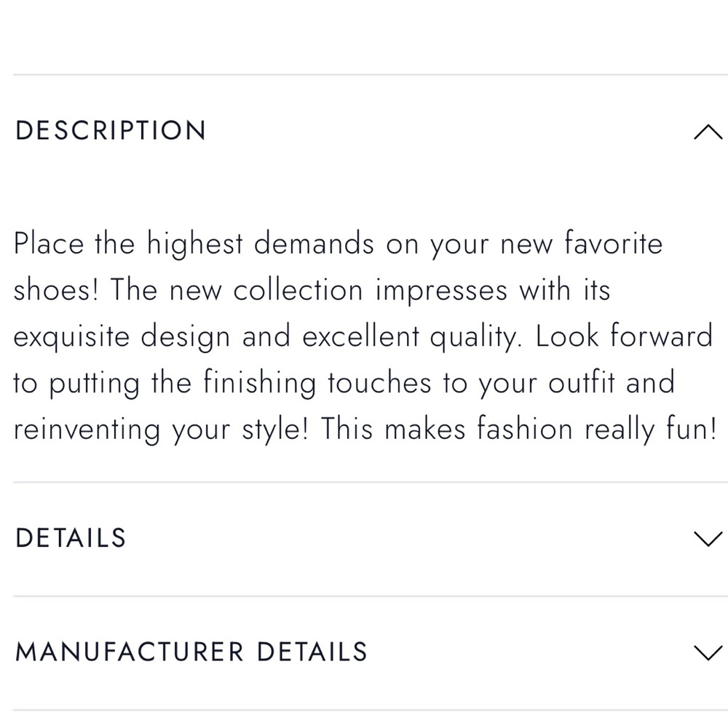This screenshot has width=728, height=728.
Task: Click the words "finishing touches"
Action: (317, 383)
